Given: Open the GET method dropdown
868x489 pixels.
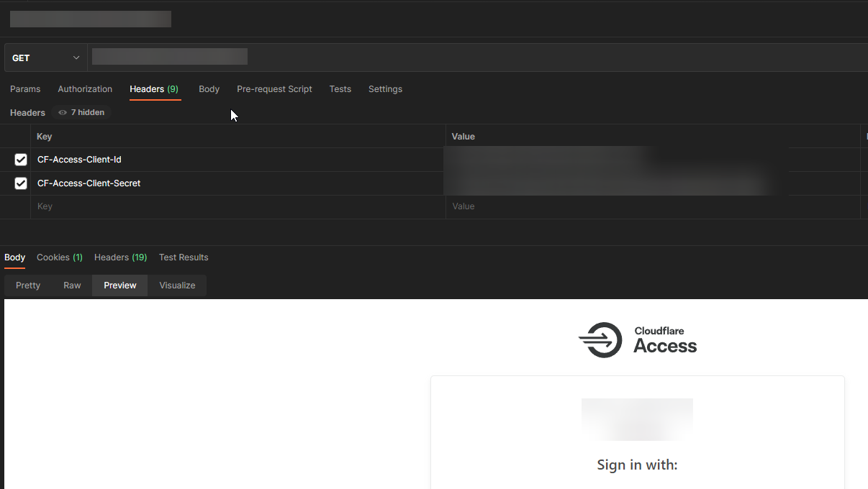Looking at the screenshot, I should pos(46,58).
